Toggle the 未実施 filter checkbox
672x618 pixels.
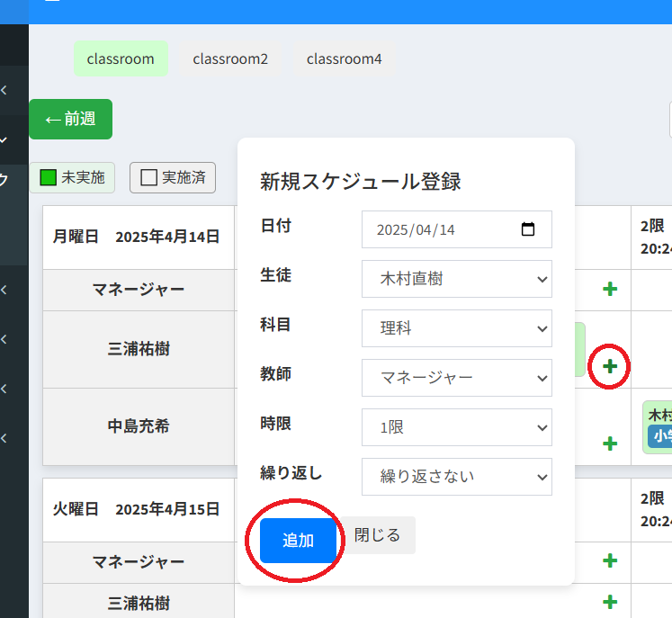tap(48, 177)
